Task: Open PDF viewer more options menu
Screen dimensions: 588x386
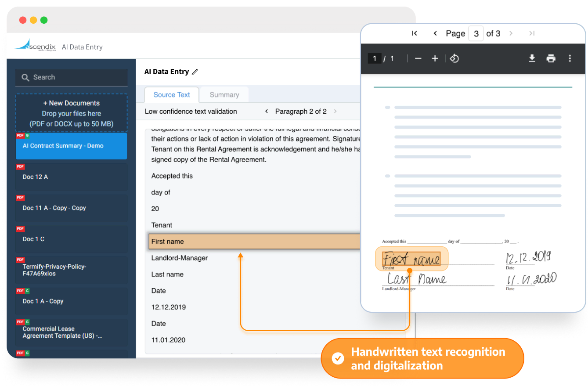Action: (570, 58)
